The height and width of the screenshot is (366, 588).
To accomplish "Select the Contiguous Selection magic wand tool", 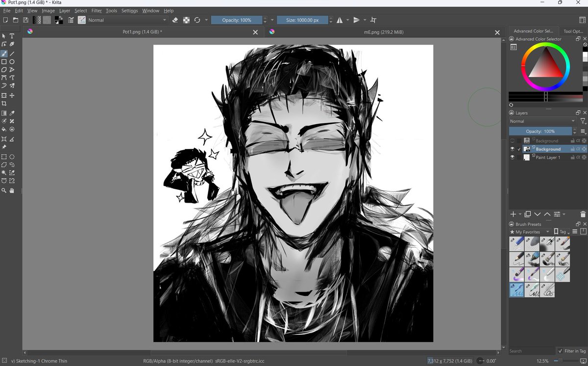I will pyautogui.click(x=4, y=173).
